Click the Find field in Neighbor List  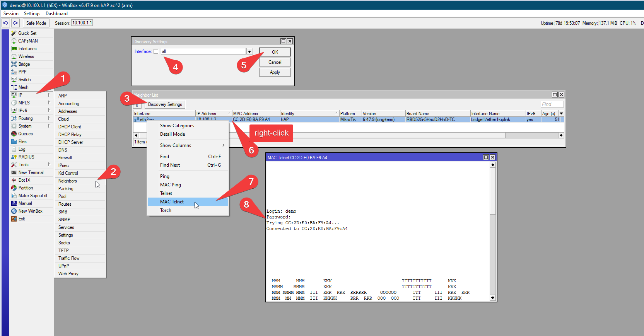[x=552, y=104]
